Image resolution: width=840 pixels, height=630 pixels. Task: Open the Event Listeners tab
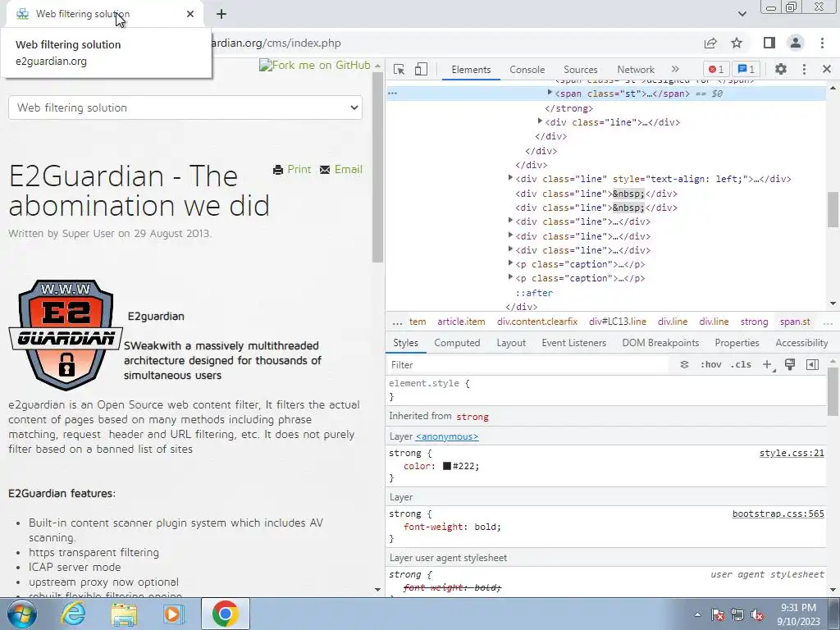[x=573, y=343]
